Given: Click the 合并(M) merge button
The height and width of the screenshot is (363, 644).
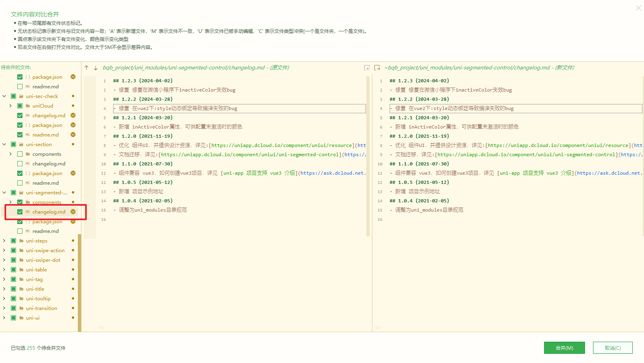Looking at the screenshot, I should point(564,348).
